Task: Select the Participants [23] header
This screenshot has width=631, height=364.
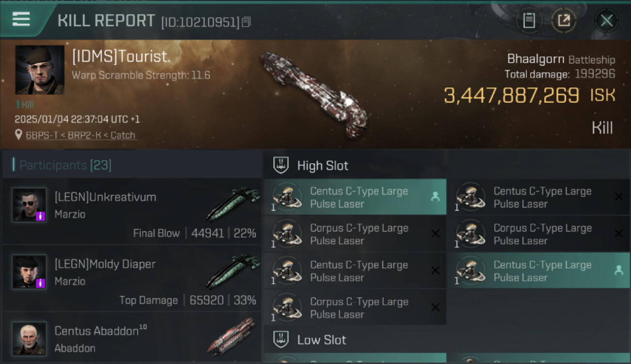Action: (x=66, y=165)
